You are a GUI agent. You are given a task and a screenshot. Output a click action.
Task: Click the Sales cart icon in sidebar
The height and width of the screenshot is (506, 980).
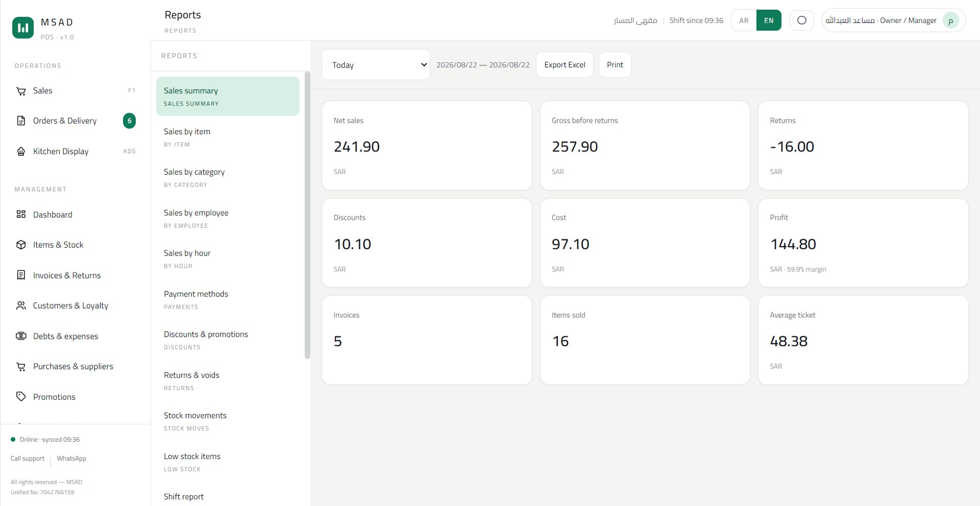[x=21, y=91]
